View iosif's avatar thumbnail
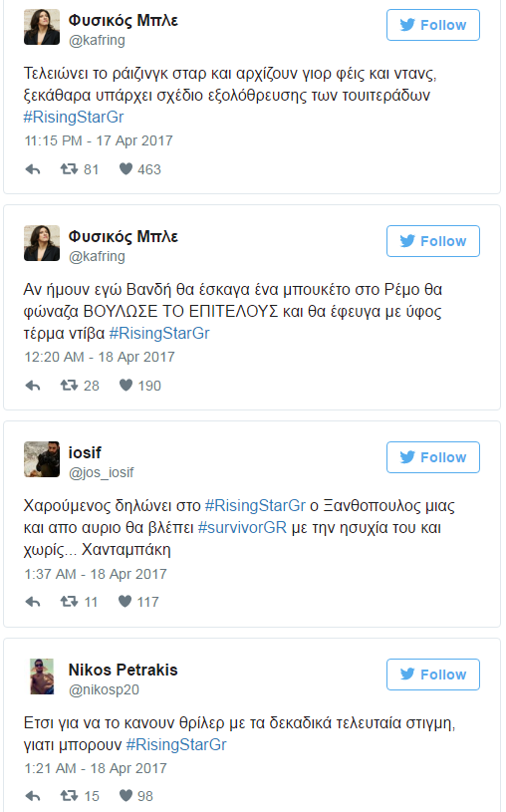This screenshot has width=506, height=812. point(42,459)
